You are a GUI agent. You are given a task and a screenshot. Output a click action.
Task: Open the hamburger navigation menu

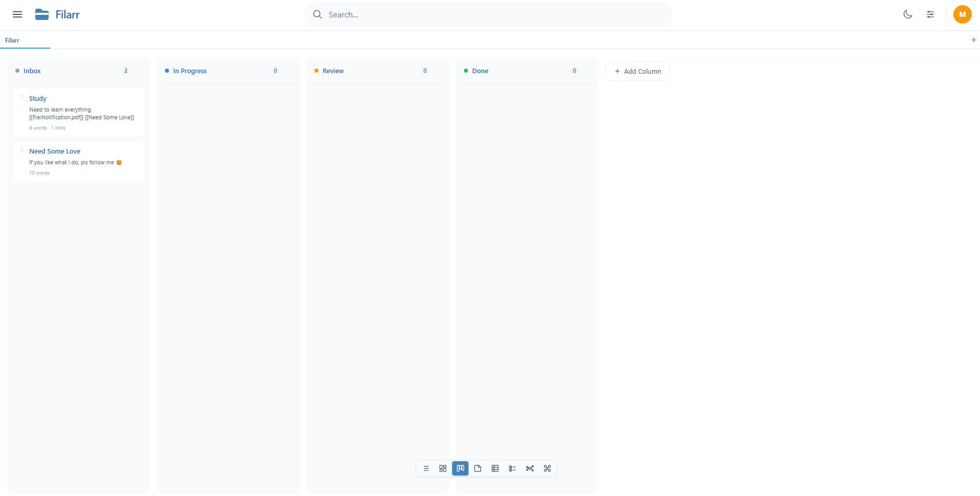(17, 14)
